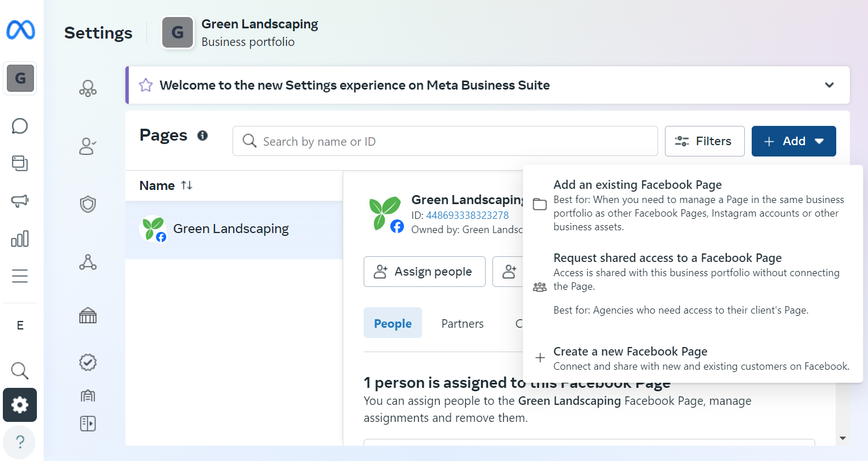Click the E shortcut in left rail
868x461 pixels.
pos(20,325)
